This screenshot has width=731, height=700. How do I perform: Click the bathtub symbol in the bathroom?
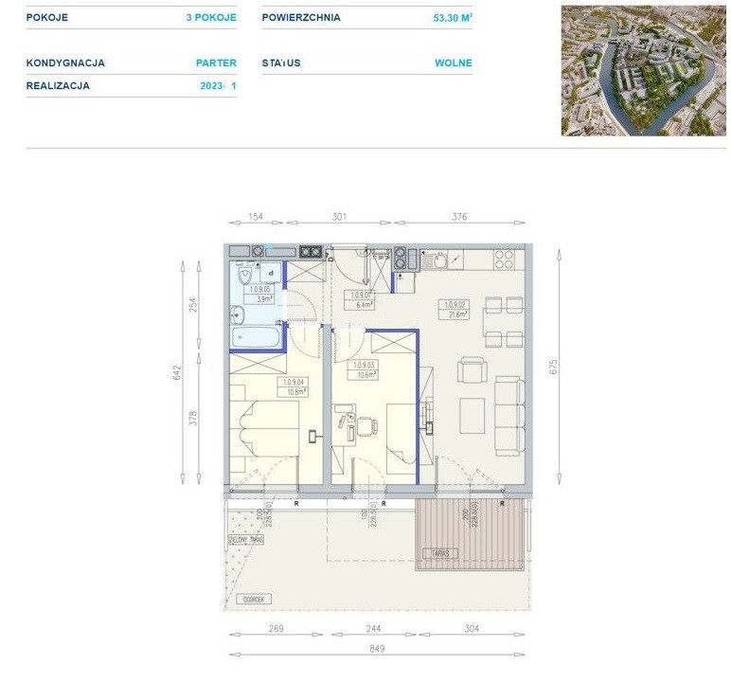(x=256, y=337)
